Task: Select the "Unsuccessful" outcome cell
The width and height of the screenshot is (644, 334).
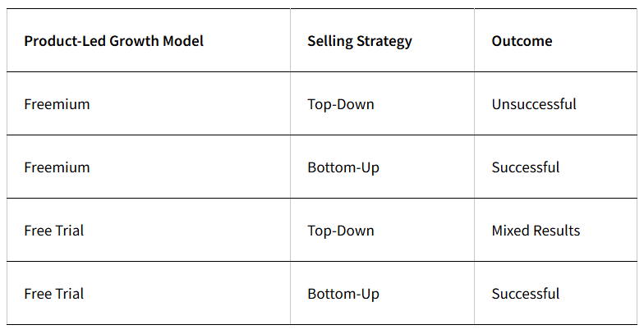Action: tap(534, 104)
